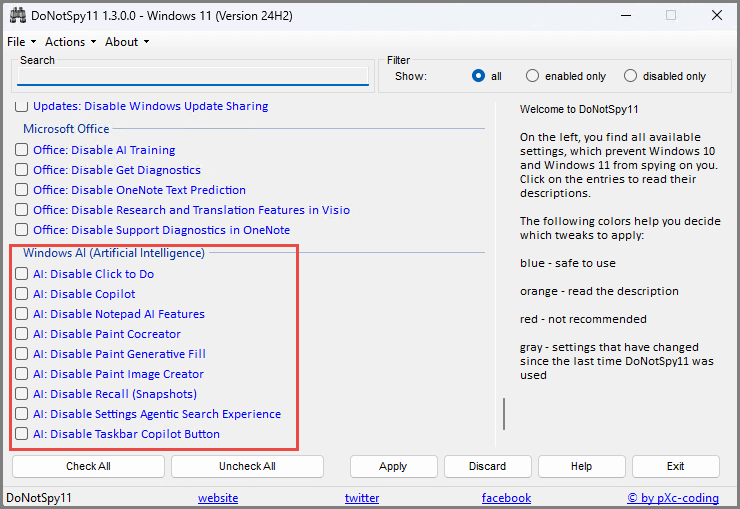Click the description panel scrollbar thumb
Viewport: 740px width, 509px height.
[x=504, y=413]
